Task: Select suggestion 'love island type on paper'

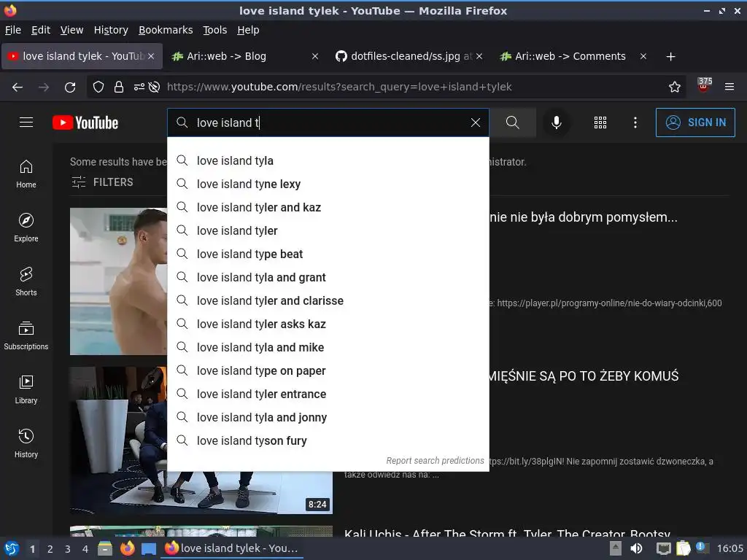Action: click(328, 370)
